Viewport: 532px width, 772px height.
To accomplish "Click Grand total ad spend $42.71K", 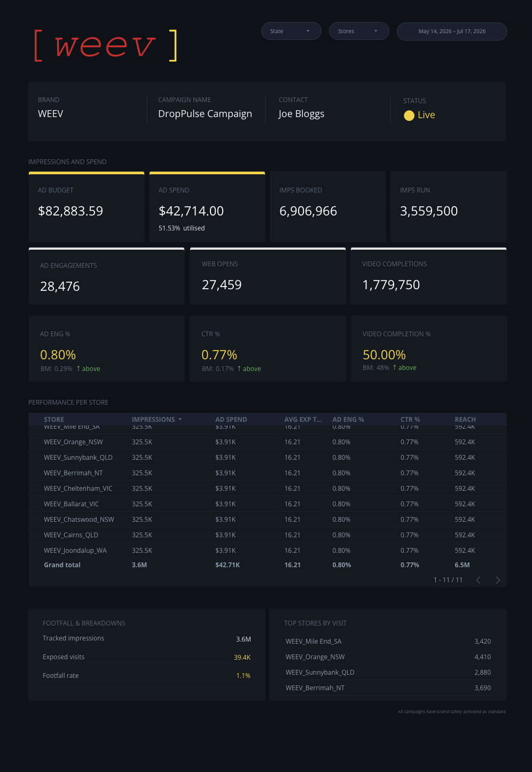I will (x=228, y=565).
